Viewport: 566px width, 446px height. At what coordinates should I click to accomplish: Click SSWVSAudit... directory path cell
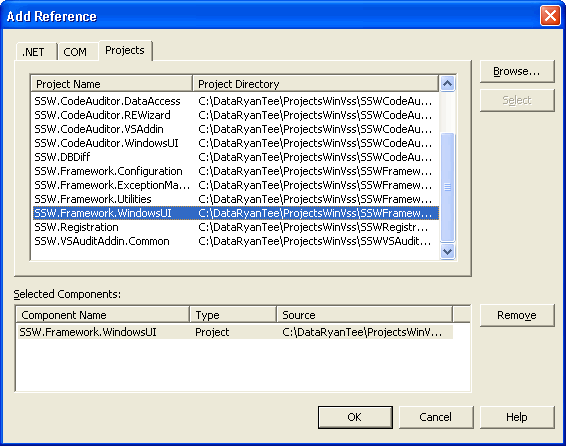pyautogui.click(x=315, y=241)
